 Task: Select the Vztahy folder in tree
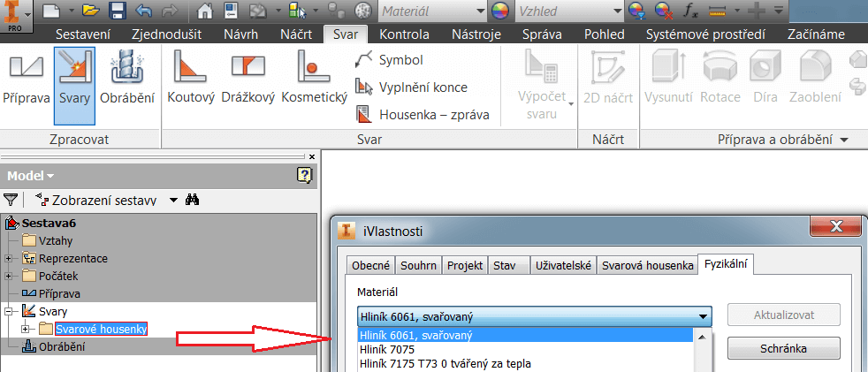coord(48,241)
